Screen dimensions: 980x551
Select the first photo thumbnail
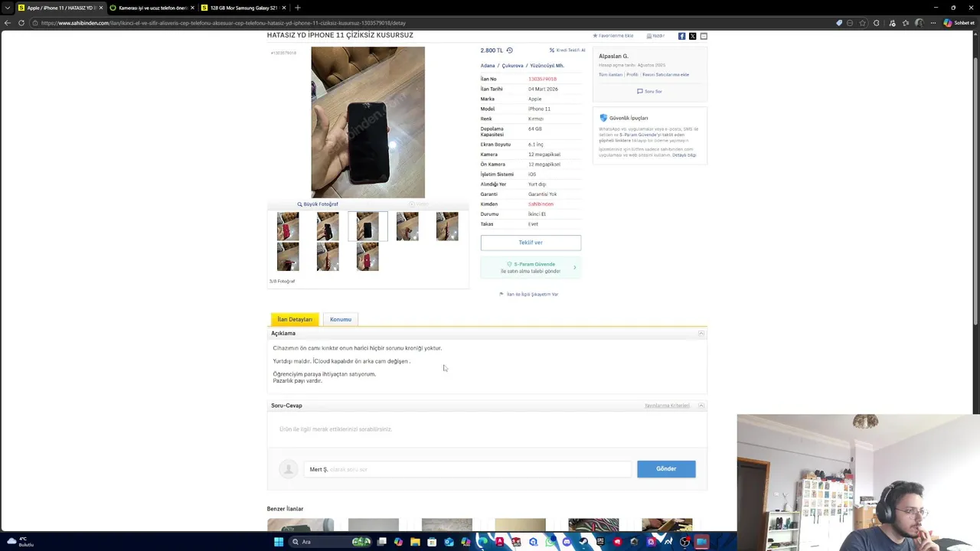pos(288,227)
